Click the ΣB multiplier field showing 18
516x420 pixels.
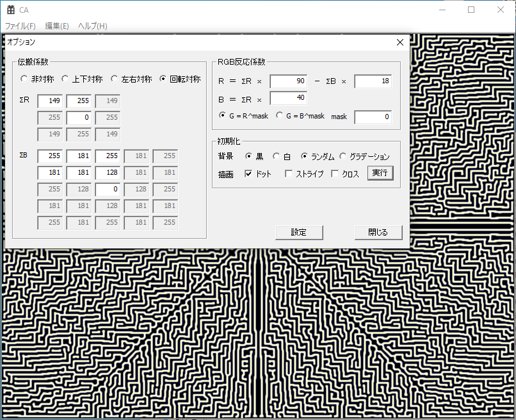[x=373, y=81]
